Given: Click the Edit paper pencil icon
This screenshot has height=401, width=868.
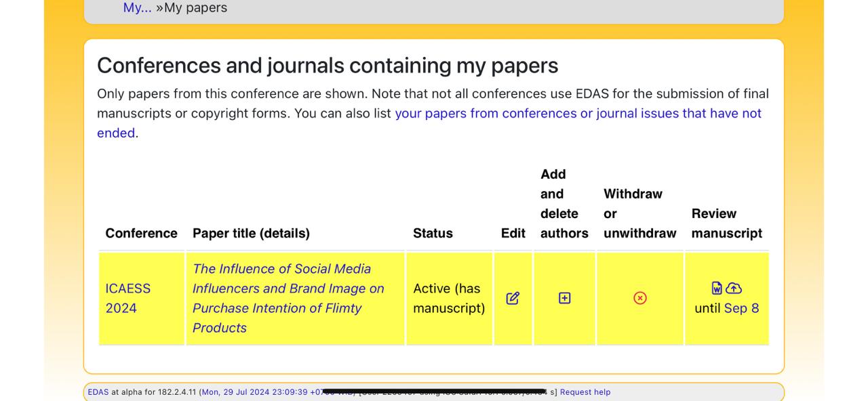Looking at the screenshot, I should point(513,298).
